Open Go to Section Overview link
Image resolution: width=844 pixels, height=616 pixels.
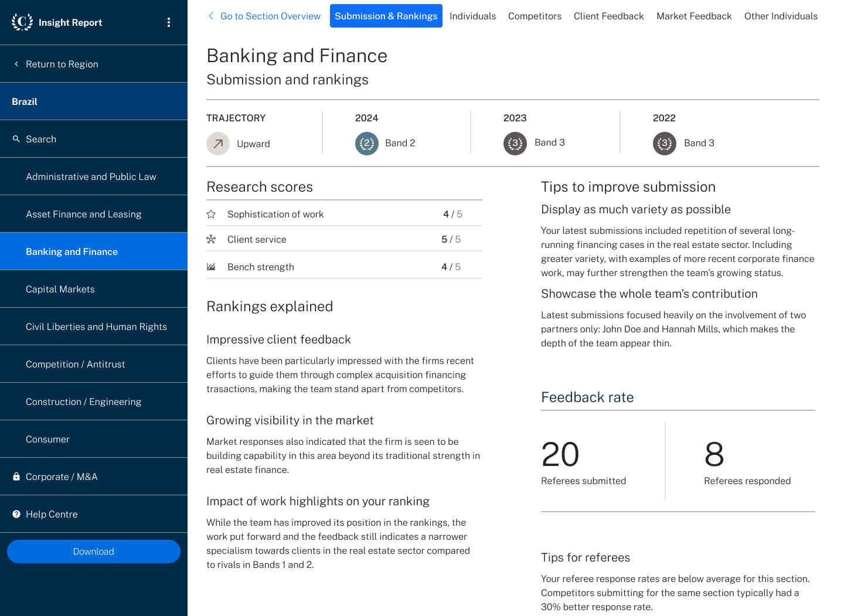click(270, 16)
